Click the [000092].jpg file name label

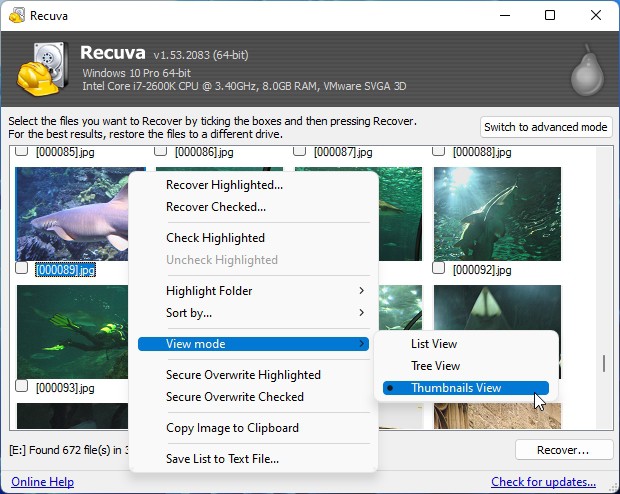482,270
